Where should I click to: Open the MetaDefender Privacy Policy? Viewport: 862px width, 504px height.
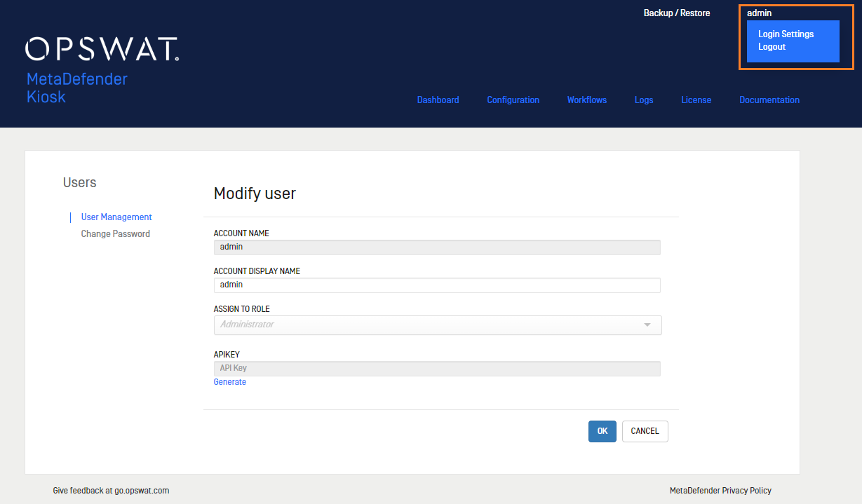(720, 491)
